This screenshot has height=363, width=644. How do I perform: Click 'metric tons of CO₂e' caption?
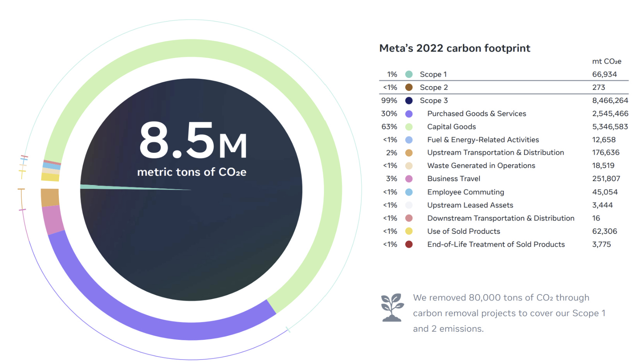[192, 172]
